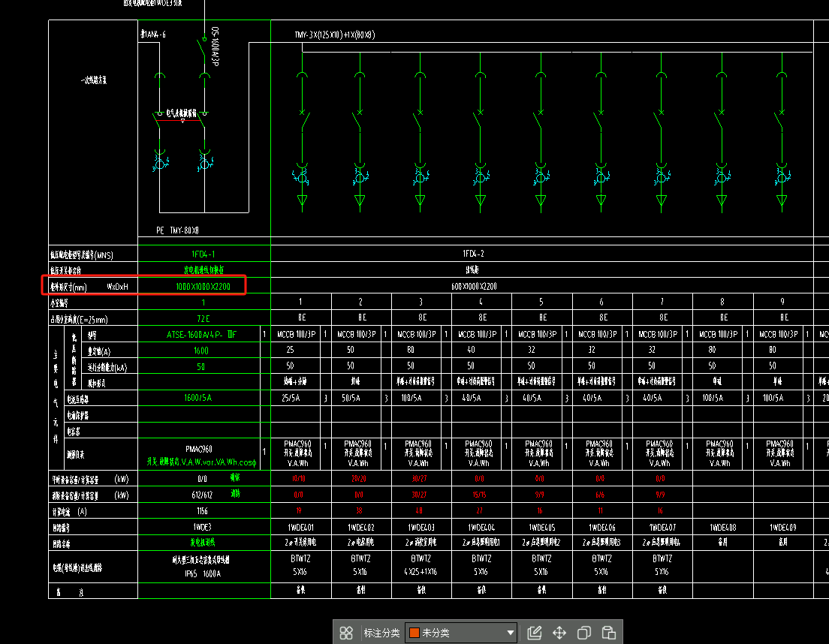This screenshot has width=829, height=644.
Task: Click the 612/612 capacity value
Action: (202, 495)
